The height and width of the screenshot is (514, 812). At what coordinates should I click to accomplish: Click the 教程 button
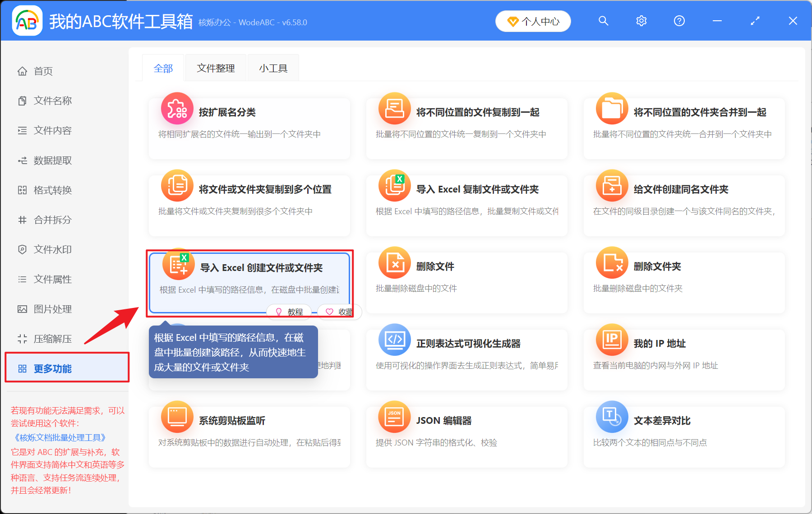[289, 312]
